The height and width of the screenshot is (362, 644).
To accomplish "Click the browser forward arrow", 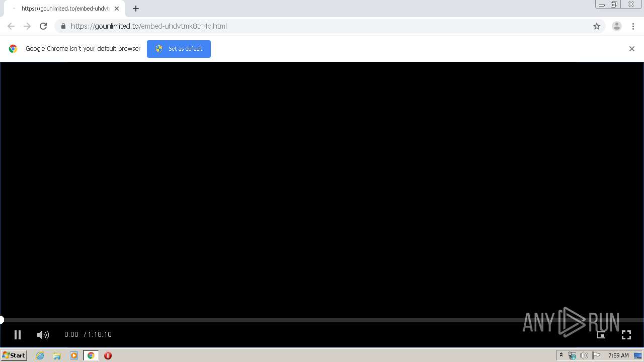I will [x=27, y=26].
